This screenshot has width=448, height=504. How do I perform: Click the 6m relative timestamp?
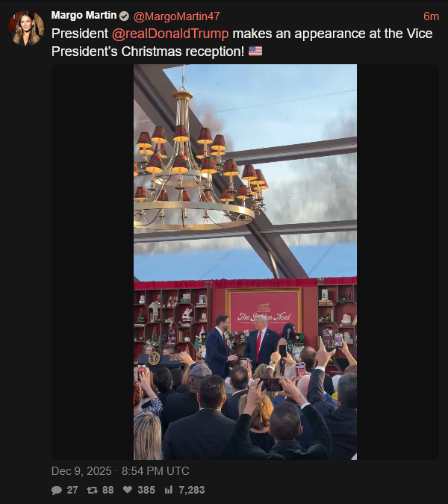[431, 16]
